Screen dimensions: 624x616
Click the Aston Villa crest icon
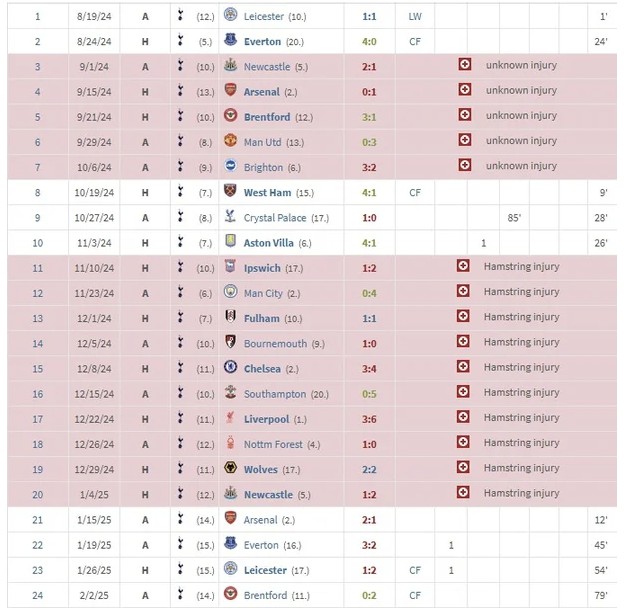pyautogui.click(x=231, y=243)
